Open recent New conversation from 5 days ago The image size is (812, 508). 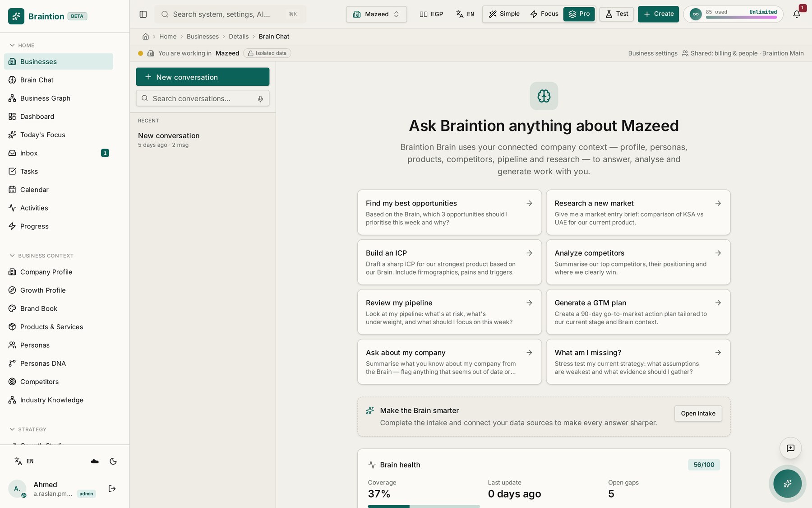pyautogui.click(x=203, y=140)
